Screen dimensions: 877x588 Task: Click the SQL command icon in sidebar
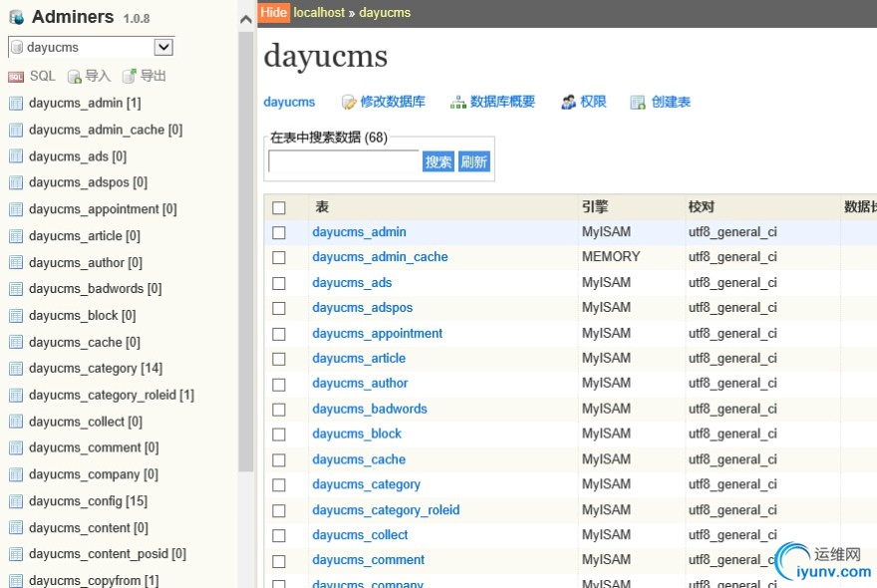(16, 77)
